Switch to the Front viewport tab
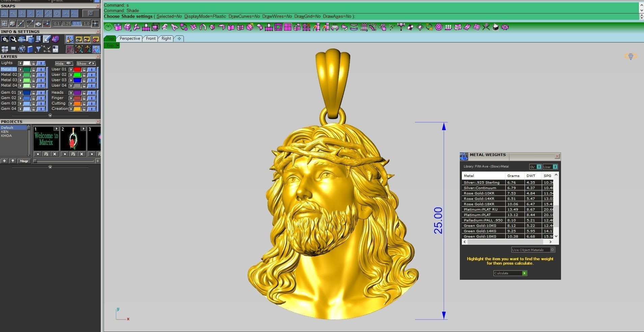644x332 pixels. coord(150,38)
